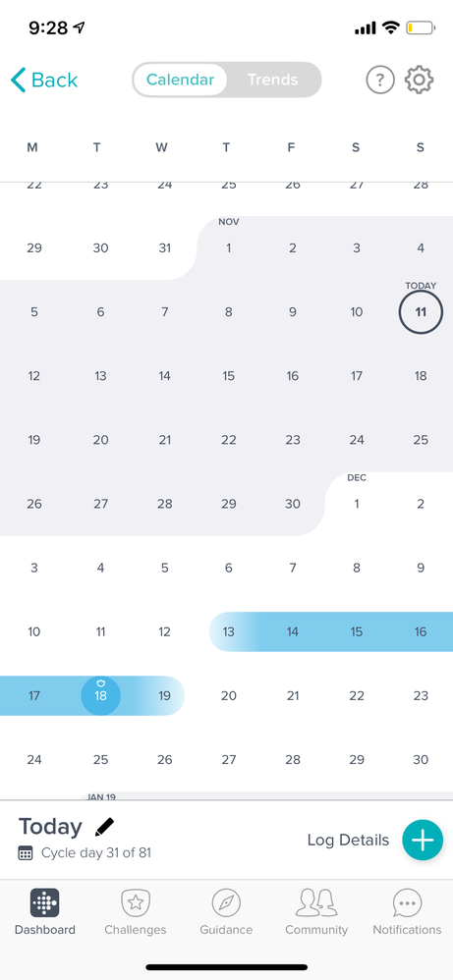Viewport: 453px width, 980px height.
Task: Open the Dashboard tab icon
Action: click(45, 903)
